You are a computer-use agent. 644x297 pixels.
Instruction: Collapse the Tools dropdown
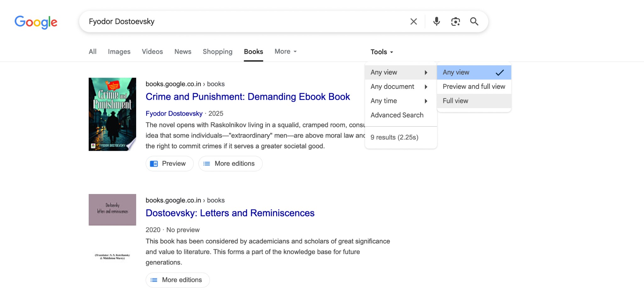pos(382,52)
